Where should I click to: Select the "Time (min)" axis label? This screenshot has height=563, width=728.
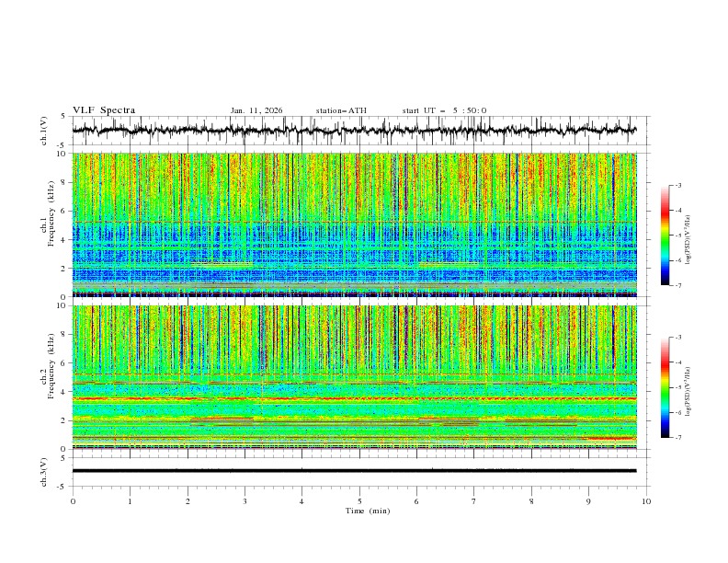pyautogui.click(x=368, y=511)
